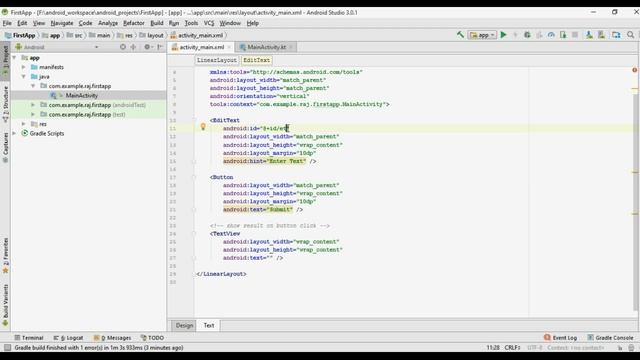Image resolution: width=640 pixels, height=360 pixels.
Task: Open the Messages tool window
Action: pyautogui.click(x=112, y=338)
